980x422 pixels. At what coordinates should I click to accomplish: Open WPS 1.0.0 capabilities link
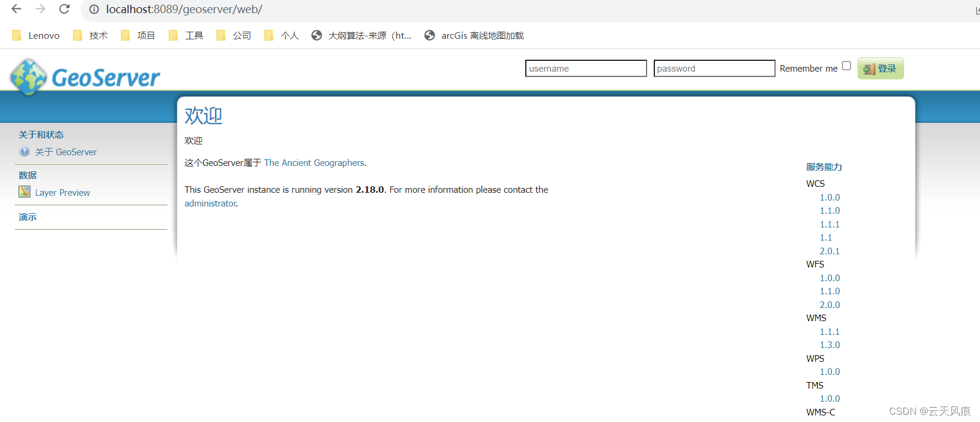(x=829, y=372)
